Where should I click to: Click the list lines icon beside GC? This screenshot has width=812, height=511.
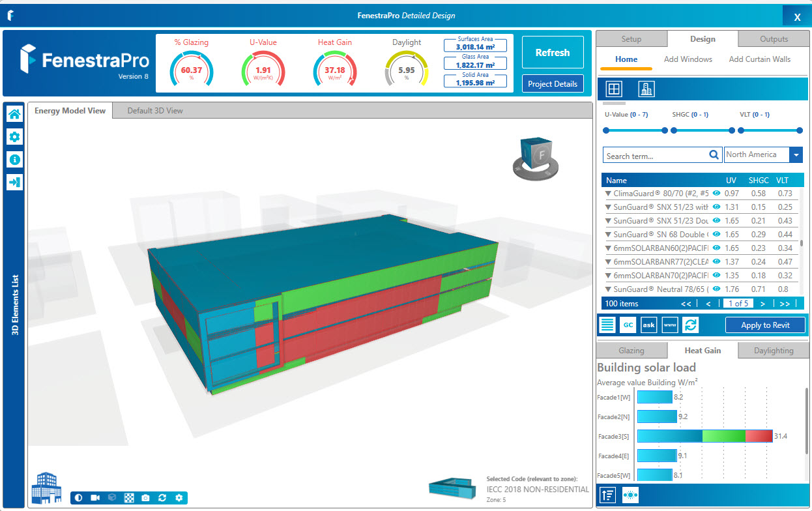click(607, 325)
